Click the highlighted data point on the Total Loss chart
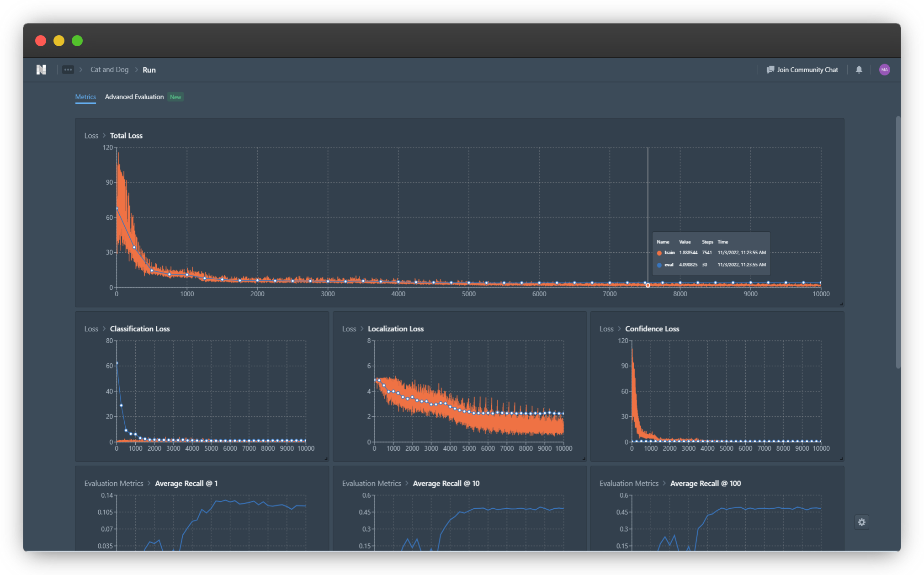This screenshot has width=924, height=575. coord(648,285)
